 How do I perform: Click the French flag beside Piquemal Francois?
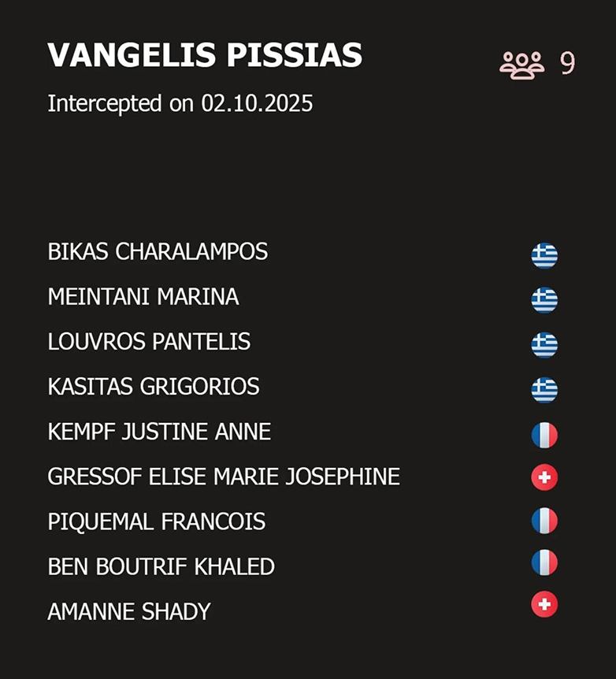point(544,521)
